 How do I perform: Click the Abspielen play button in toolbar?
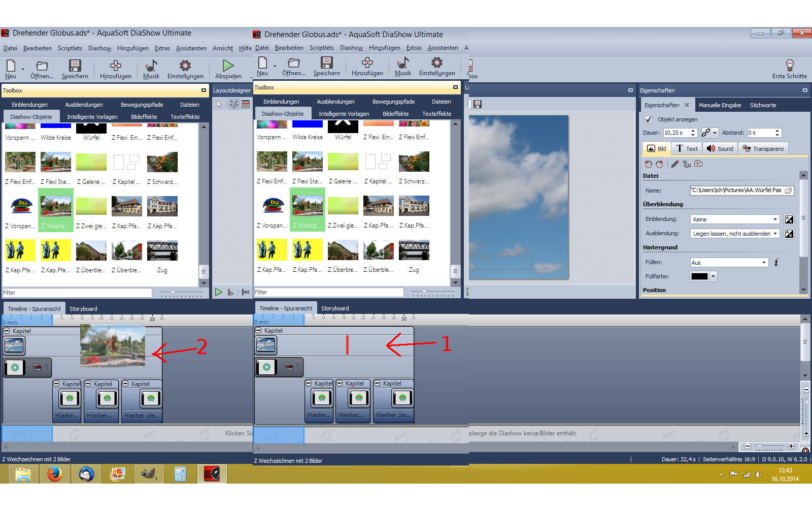(x=228, y=69)
